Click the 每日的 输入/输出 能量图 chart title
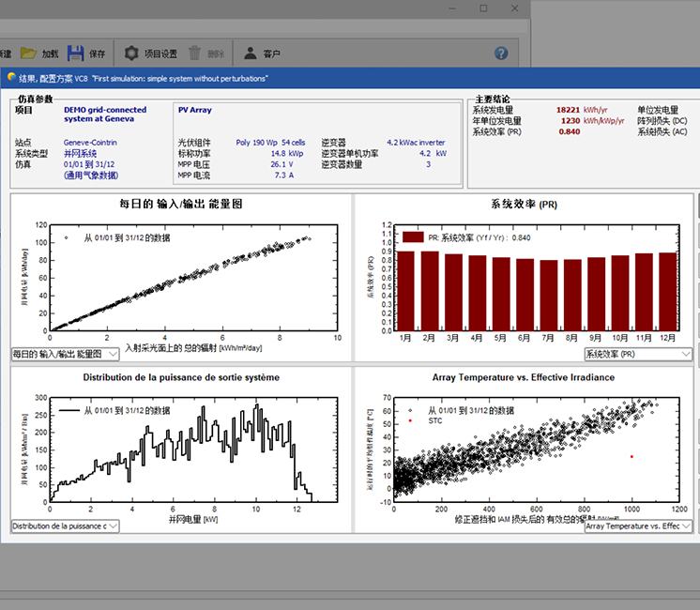The height and width of the screenshot is (610, 700). point(181,204)
